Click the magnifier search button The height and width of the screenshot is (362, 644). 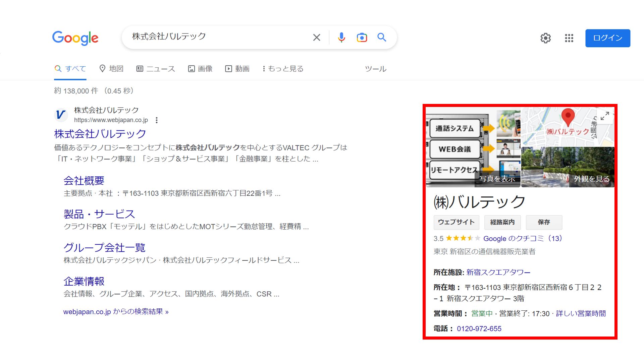click(x=382, y=37)
